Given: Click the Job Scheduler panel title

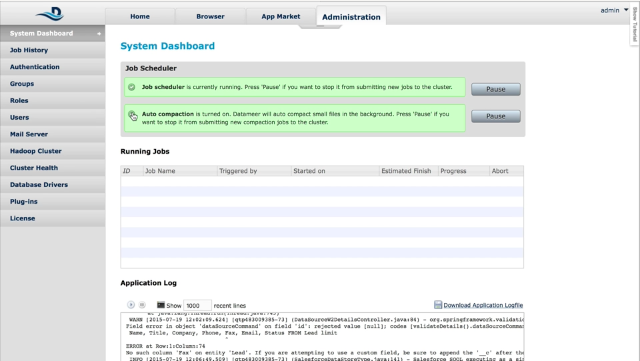Looking at the screenshot, I should point(151,68).
